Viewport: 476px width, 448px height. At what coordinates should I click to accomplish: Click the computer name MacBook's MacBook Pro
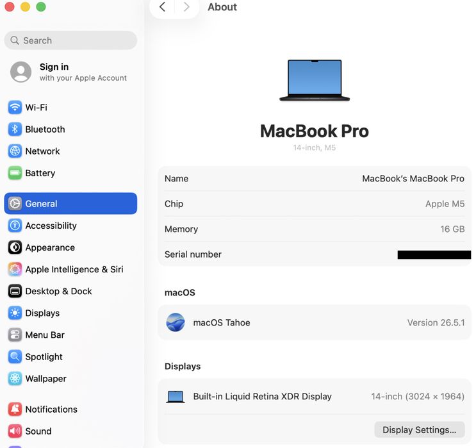click(x=413, y=178)
